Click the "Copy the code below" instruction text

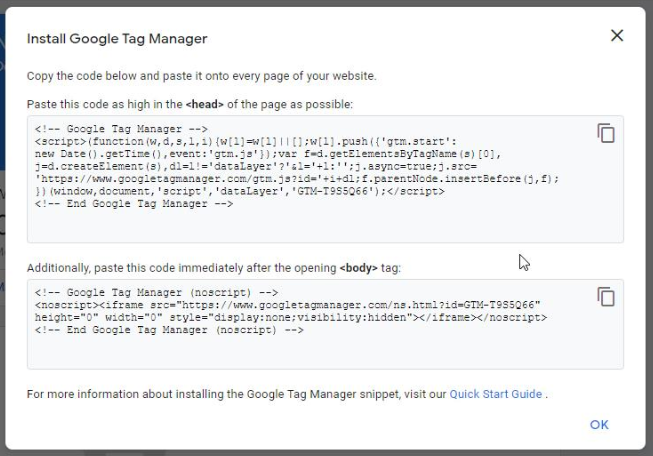201,76
